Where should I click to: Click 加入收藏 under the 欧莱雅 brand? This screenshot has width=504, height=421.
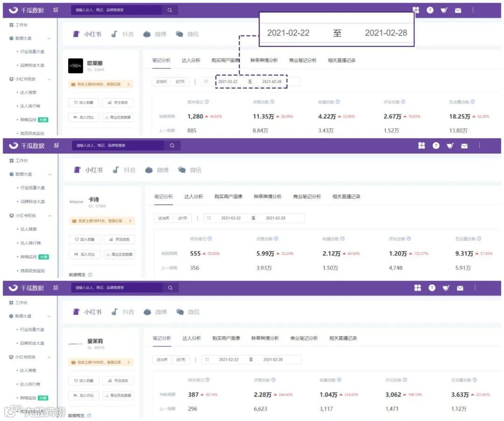point(84,103)
